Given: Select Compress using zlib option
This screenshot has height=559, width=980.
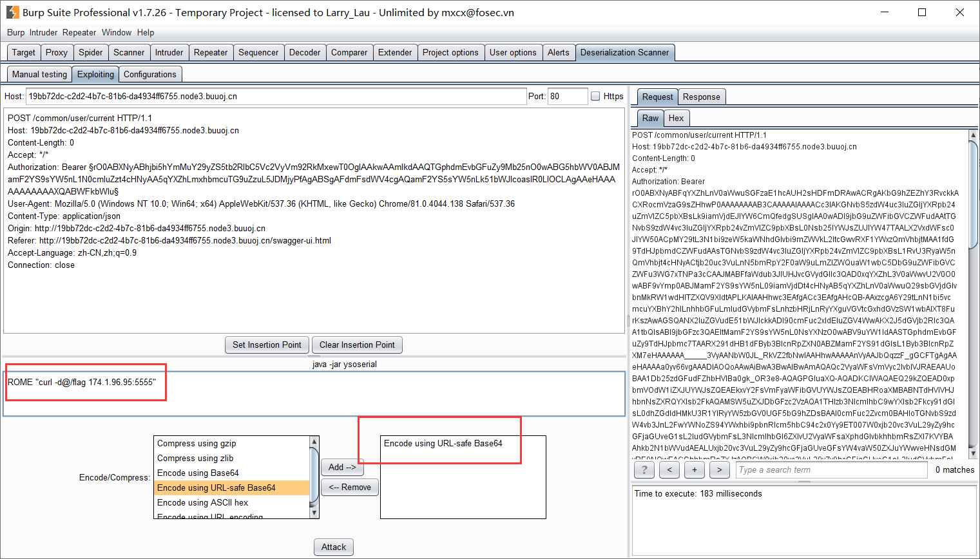Looking at the screenshot, I should pos(232,458).
